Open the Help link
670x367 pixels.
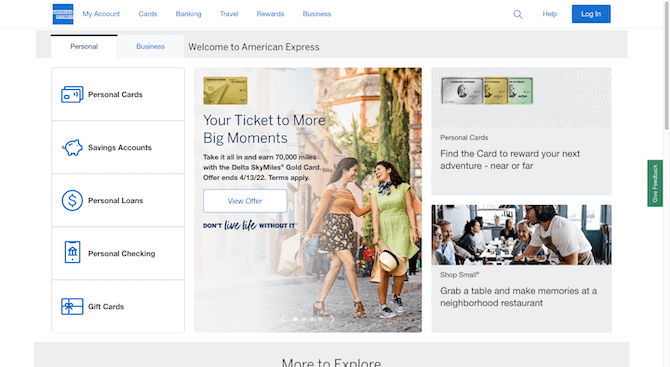click(550, 14)
